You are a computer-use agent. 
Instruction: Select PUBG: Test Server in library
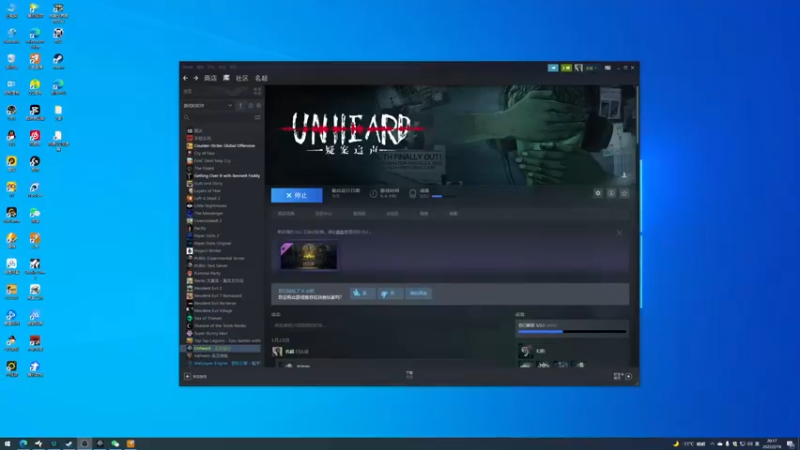pos(211,266)
